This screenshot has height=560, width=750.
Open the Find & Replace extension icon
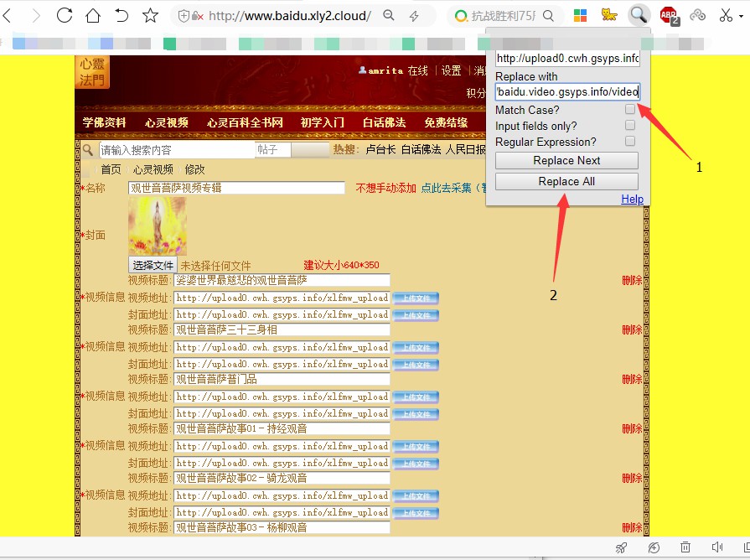639,15
